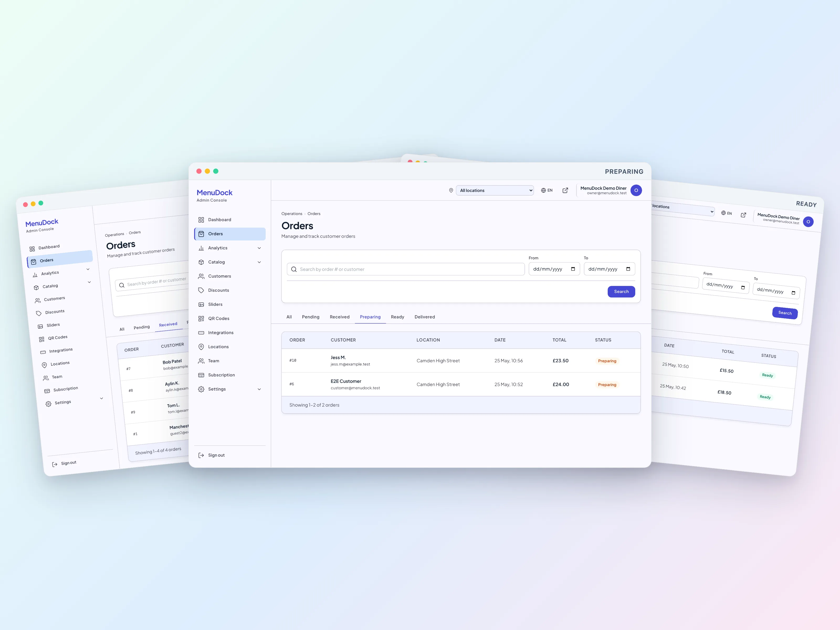Click the location pin icon beside All locations

point(451,190)
